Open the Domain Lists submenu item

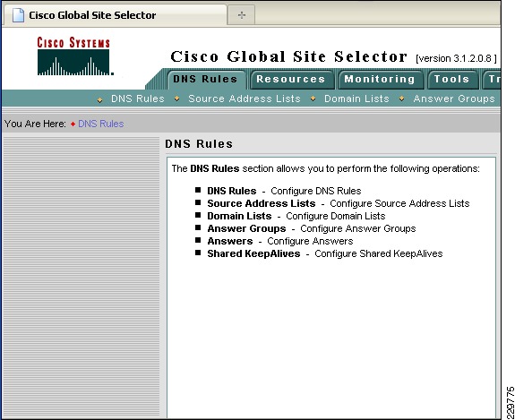[x=356, y=99]
